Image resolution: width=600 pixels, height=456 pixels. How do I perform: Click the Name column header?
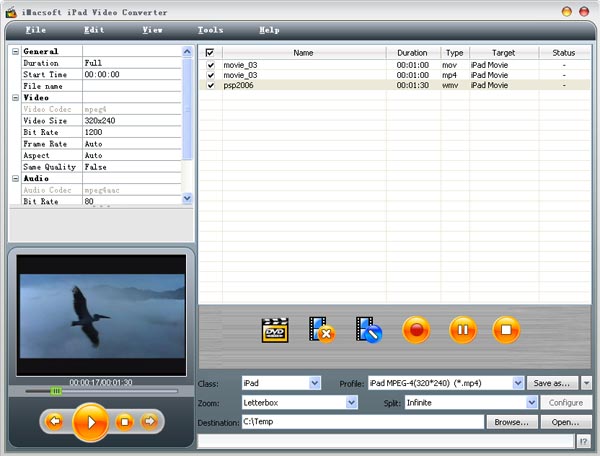(304, 53)
